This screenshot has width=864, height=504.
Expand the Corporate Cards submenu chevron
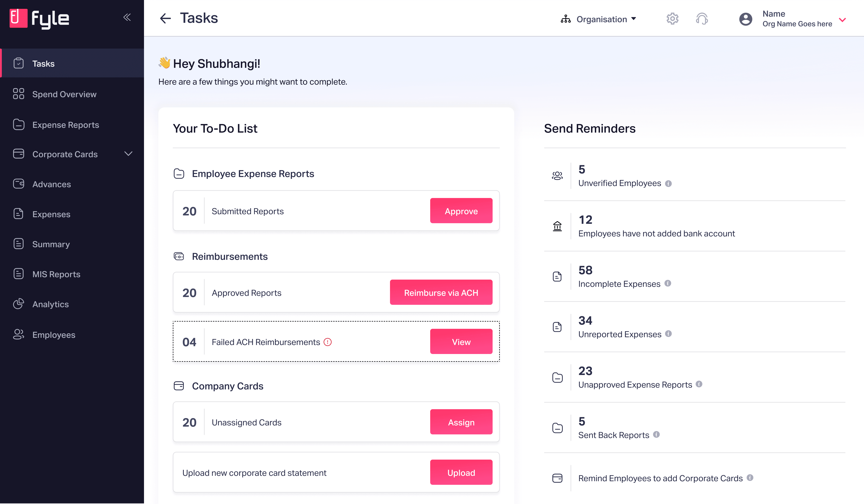pos(128,154)
